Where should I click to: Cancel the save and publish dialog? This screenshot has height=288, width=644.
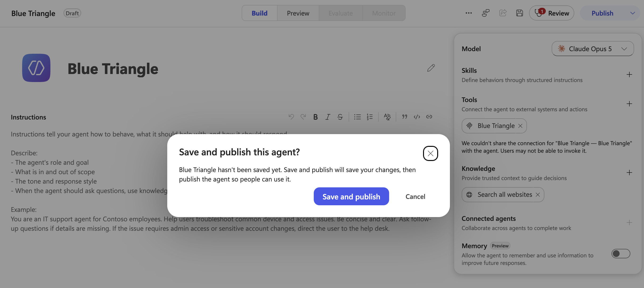415,196
